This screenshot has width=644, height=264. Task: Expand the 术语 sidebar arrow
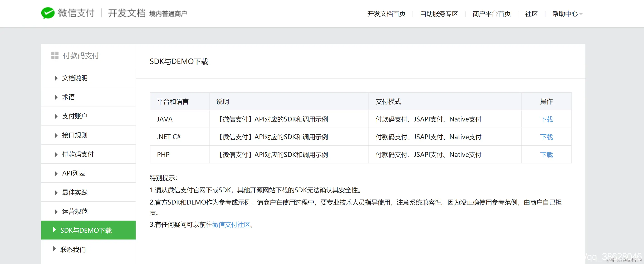(x=56, y=97)
